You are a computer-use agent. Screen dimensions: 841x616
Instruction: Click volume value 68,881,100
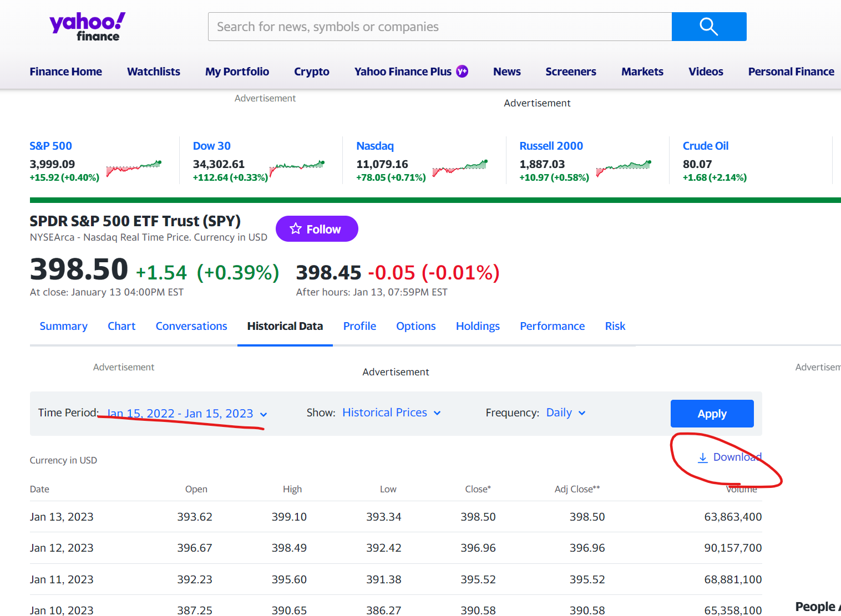click(733, 579)
